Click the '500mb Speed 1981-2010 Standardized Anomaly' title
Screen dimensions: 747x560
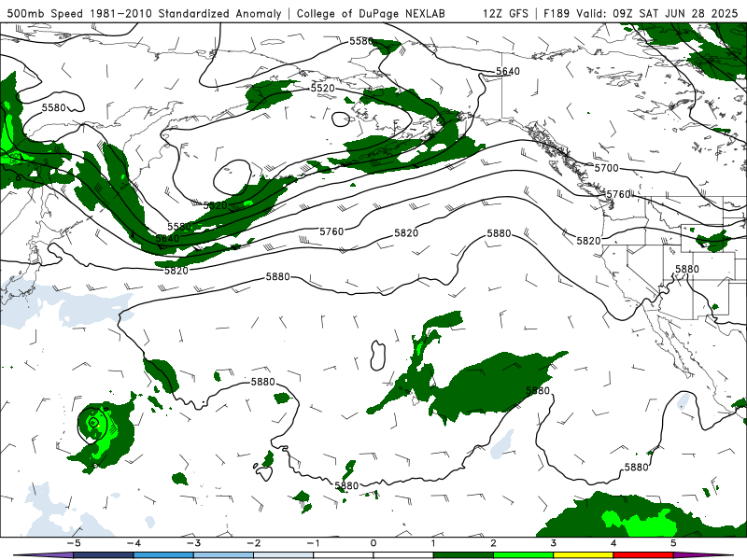(x=145, y=13)
